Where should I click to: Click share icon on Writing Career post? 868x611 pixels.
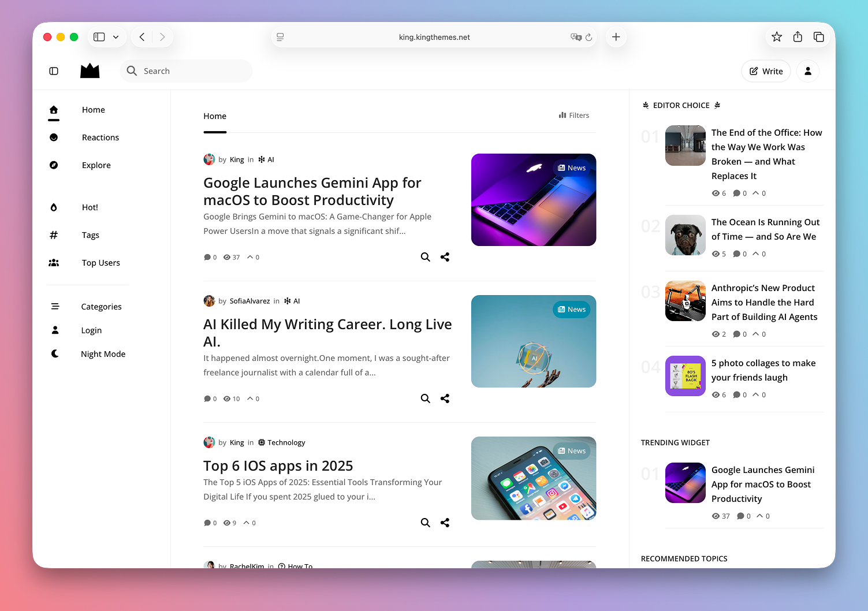(x=445, y=398)
